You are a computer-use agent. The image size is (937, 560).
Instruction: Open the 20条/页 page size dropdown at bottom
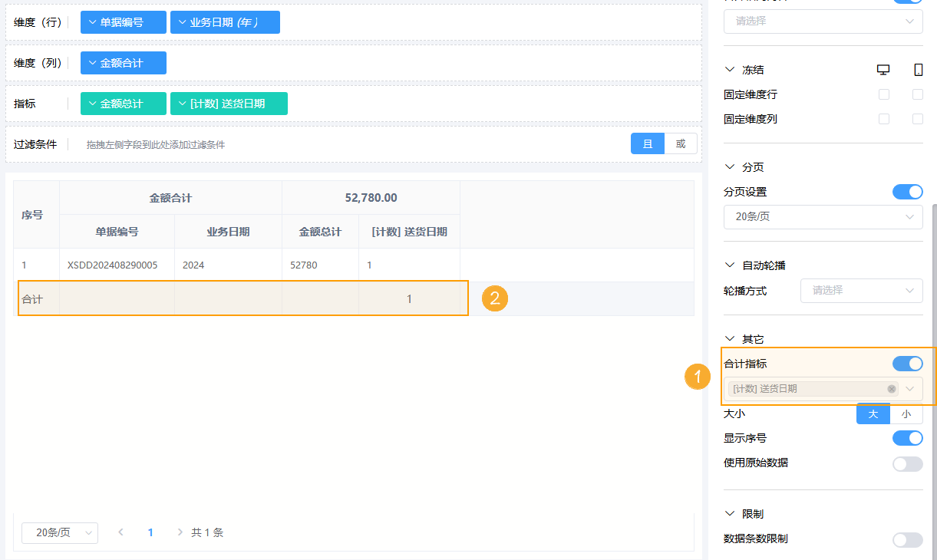click(x=59, y=532)
